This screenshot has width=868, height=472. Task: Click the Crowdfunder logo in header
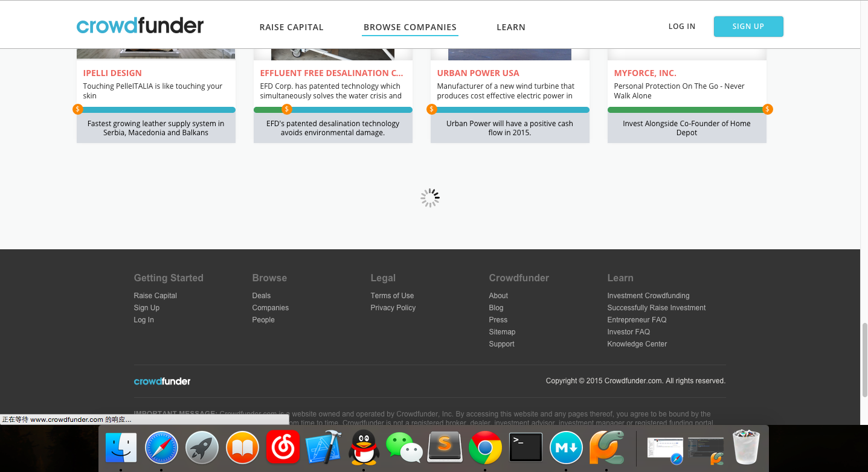tap(140, 26)
